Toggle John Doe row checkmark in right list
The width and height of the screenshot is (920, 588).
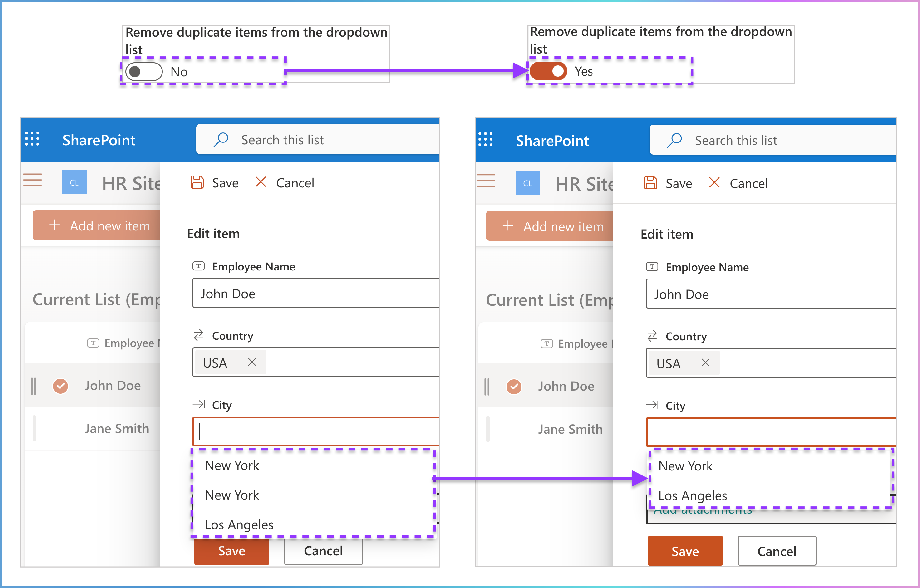click(514, 387)
